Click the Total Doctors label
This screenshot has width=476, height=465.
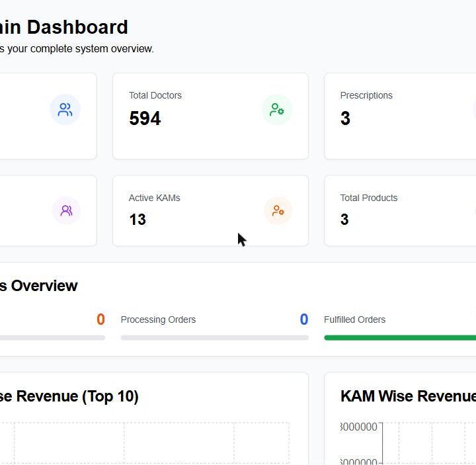[x=155, y=95]
